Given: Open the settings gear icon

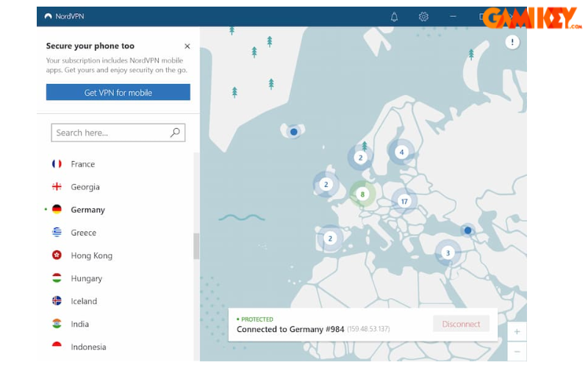Looking at the screenshot, I should click(423, 16).
